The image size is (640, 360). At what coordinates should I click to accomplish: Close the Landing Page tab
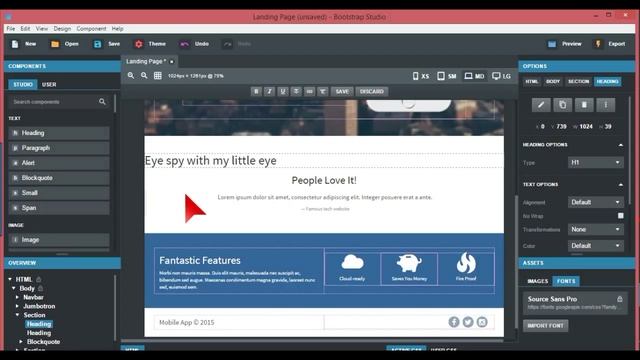[x=172, y=62]
